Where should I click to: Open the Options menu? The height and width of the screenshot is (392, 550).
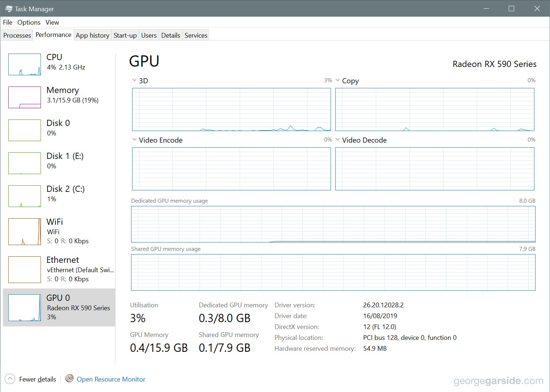29,22
